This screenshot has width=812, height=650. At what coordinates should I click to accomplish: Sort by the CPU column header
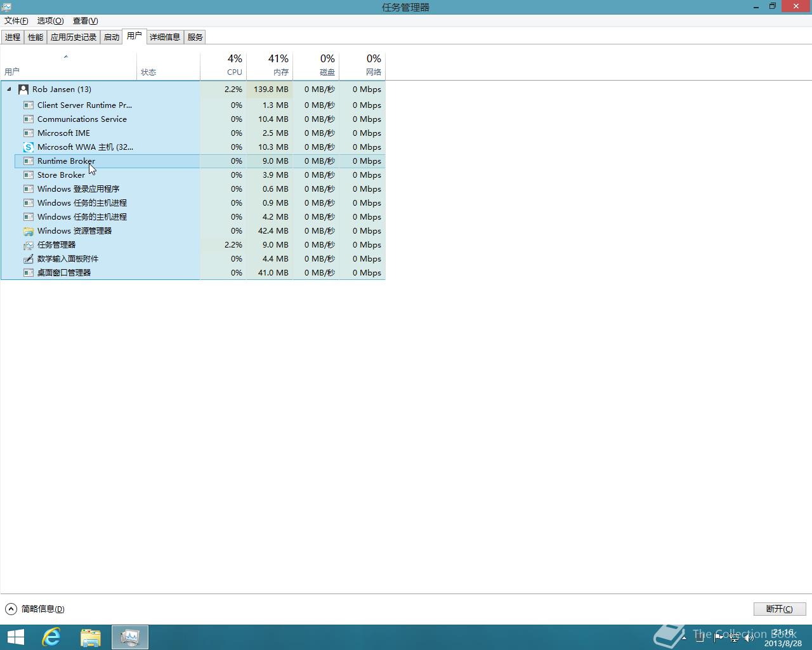(x=223, y=66)
